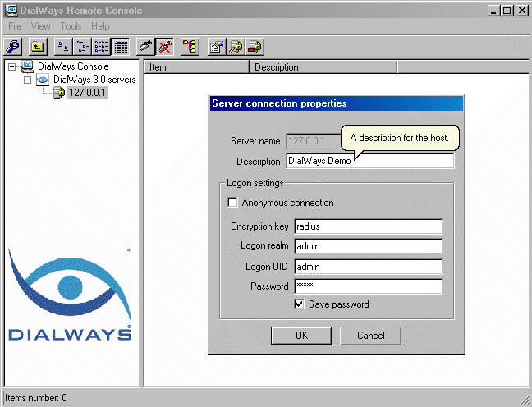Click the Logon UID field
Screen dimensions: 532x407
pyautogui.click(x=369, y=267)
